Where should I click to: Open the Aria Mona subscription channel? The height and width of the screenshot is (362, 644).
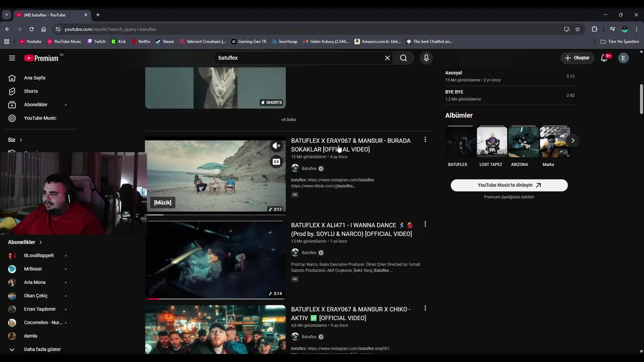34,283
